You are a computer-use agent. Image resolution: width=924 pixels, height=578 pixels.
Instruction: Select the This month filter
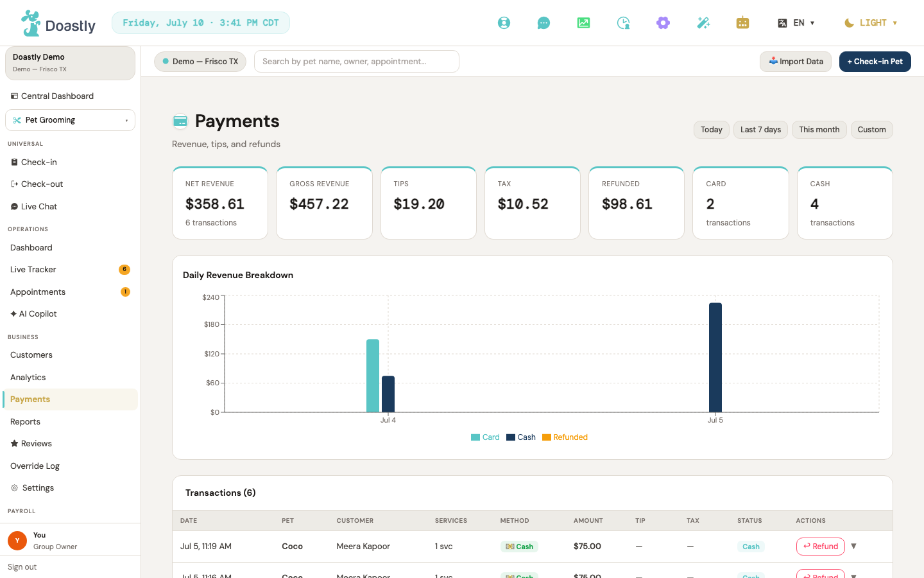tap(819, 130)
